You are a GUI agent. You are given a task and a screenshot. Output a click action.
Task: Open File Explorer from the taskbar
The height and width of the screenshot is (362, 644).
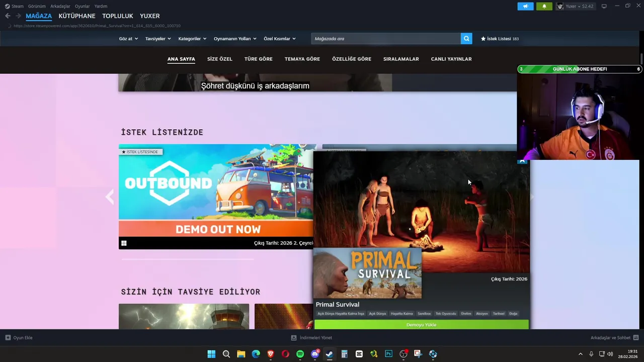[x=241, y=354]
